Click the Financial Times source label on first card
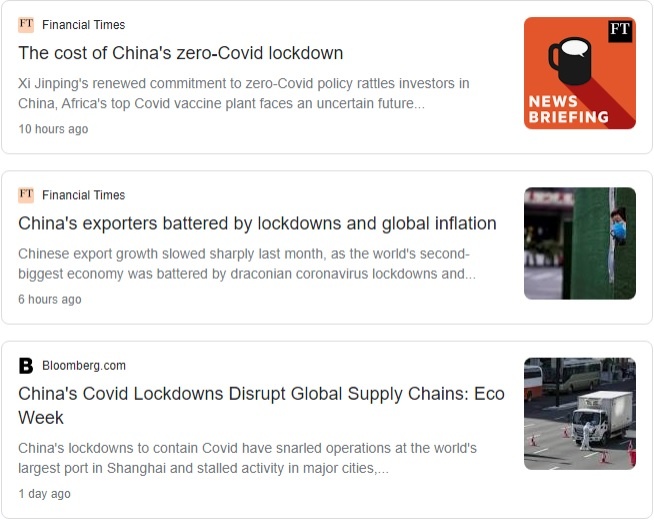Image resolution: width=654 pixels, height=520 pixels. click(83, 25)
